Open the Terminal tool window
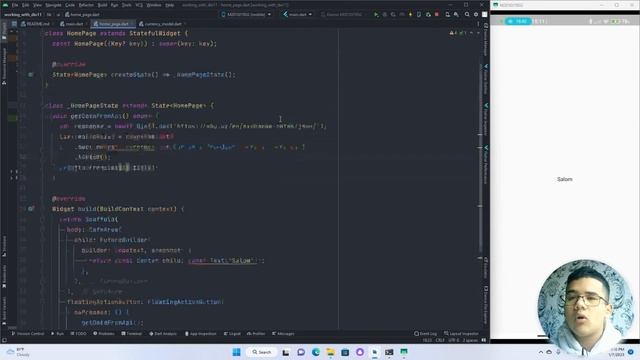This screenshot has height=360, width=640. [x=131, y=333]
